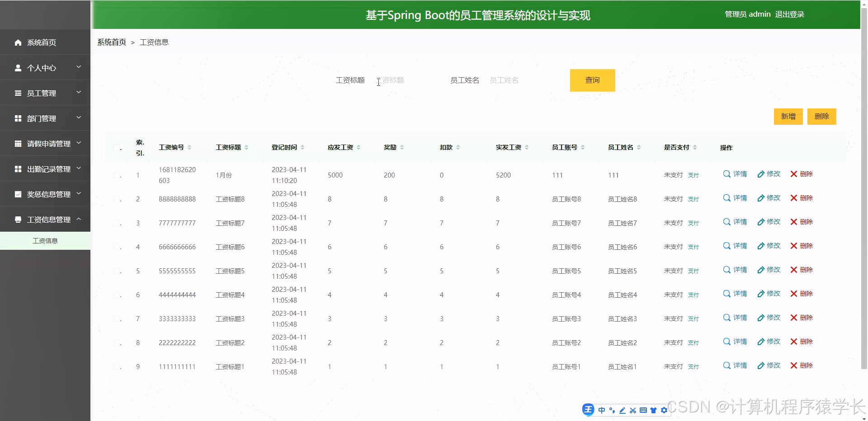
Task: Click the scissors icon in the IME toolbar
Action: [632, 410]
